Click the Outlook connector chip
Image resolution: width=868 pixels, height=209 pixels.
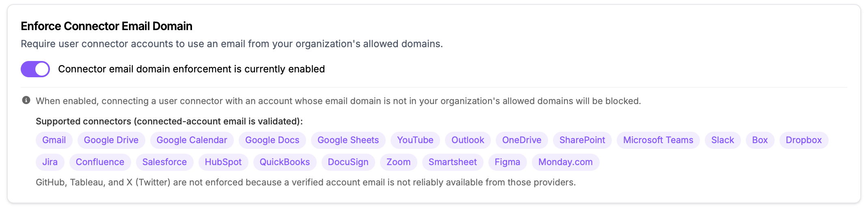pos(468,140)
